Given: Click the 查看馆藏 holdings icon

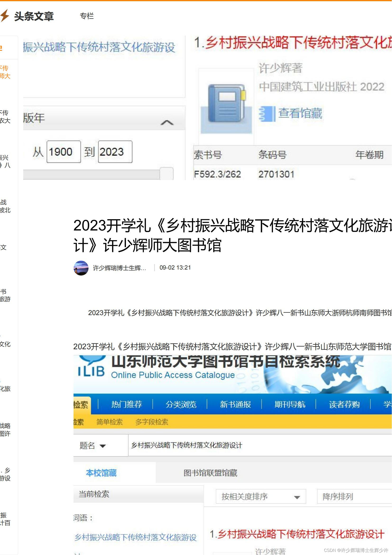Looking at the screenshot, I should tap(267, 114).
